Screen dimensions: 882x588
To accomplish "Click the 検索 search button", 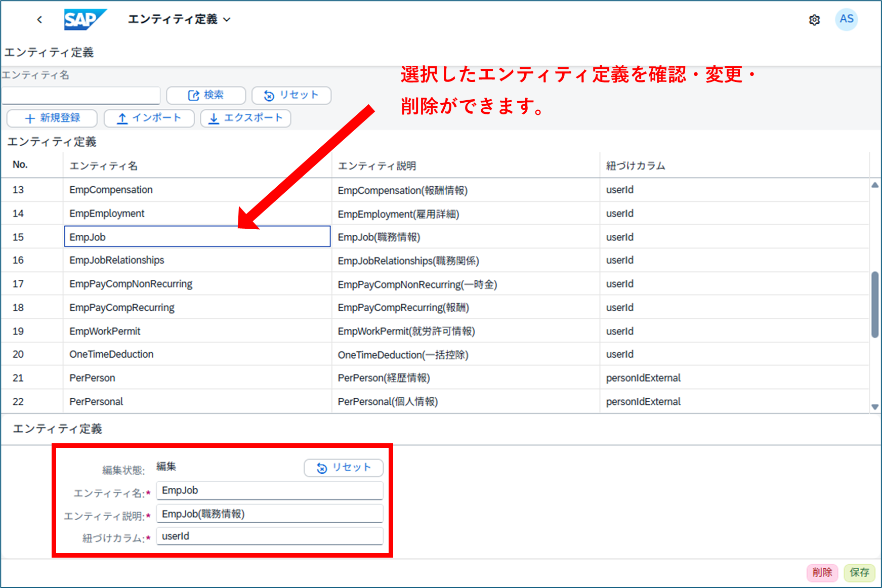I will pyautogui.click(x=206, y=95).
